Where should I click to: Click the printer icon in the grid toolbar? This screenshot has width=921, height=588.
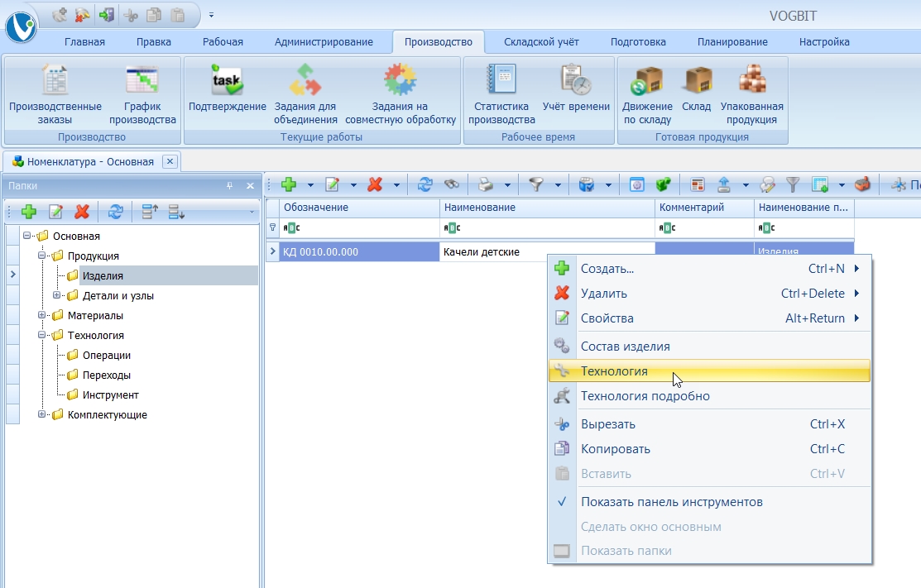pyautogui.click(x=486, y=185)
